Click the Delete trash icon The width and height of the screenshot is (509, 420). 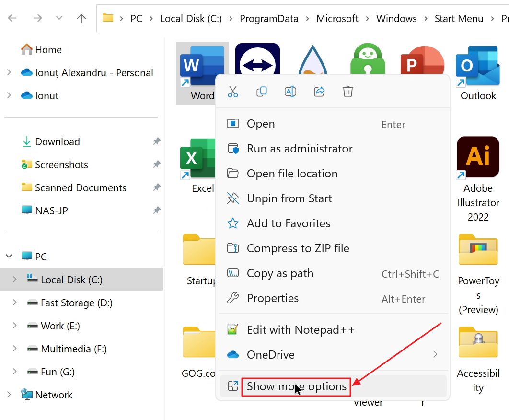click(x=348, y=91)
